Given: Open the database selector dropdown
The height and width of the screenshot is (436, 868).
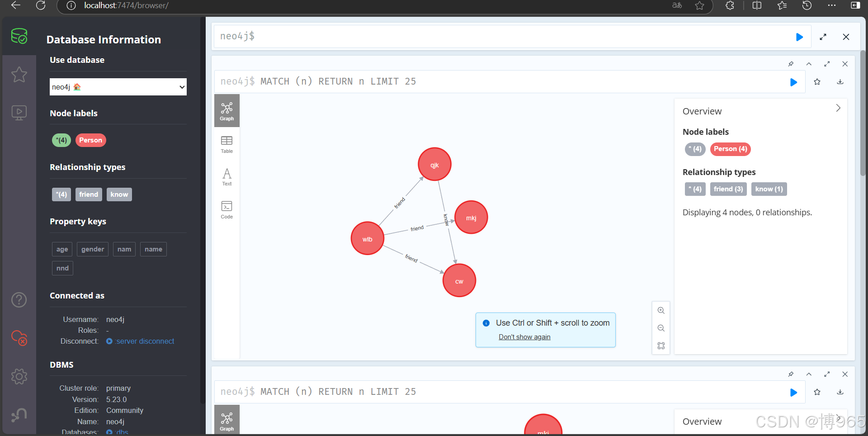Looking at the screenshot, I should (118, 86).
